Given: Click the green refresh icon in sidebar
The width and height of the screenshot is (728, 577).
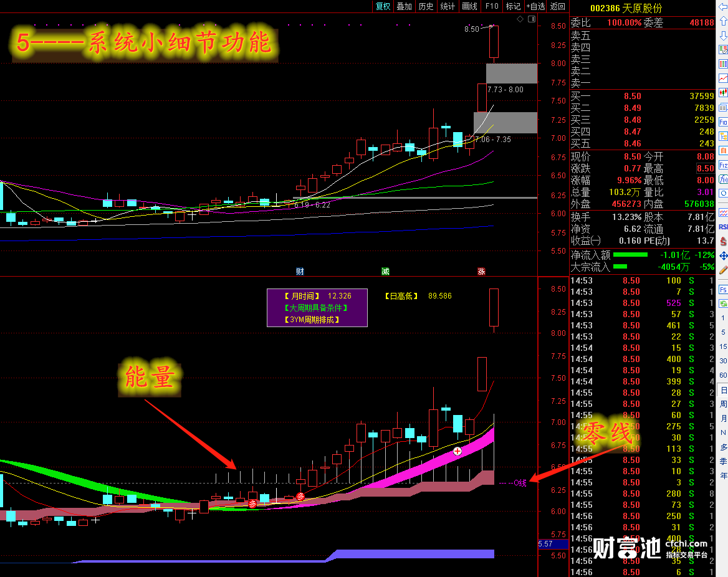Looking at the screenshot, I should pos(723,303).
